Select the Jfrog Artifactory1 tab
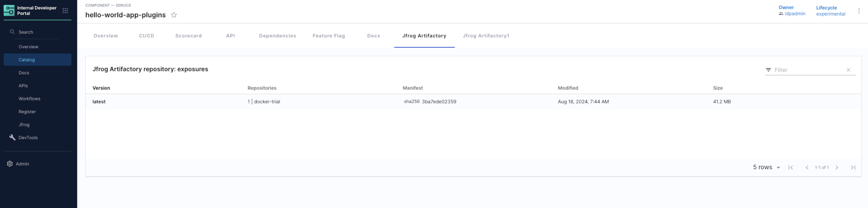 coord(486,36)
